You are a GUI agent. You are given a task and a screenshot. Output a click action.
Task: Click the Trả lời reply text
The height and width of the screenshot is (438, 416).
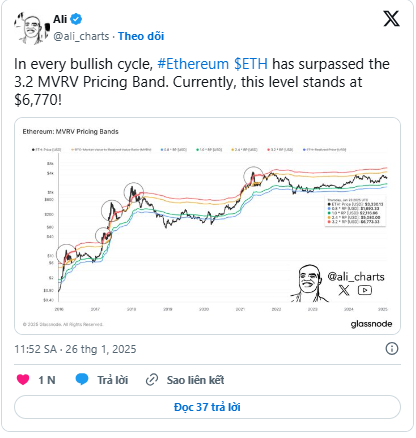coord(113,380)
